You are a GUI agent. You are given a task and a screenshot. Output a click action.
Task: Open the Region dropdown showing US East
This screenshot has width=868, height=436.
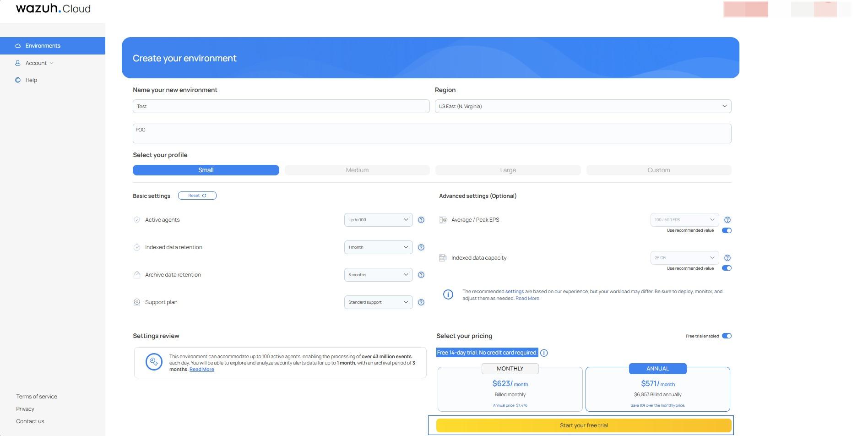coord(582,106)
